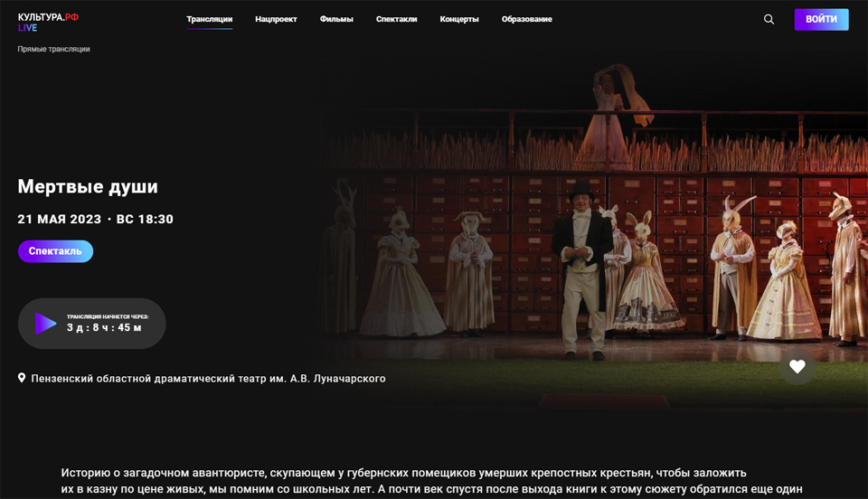Open the Пензенский областной драматический театр link
Image resolution: width=868 pixels, height=499 pixels.
pos(208,379)
